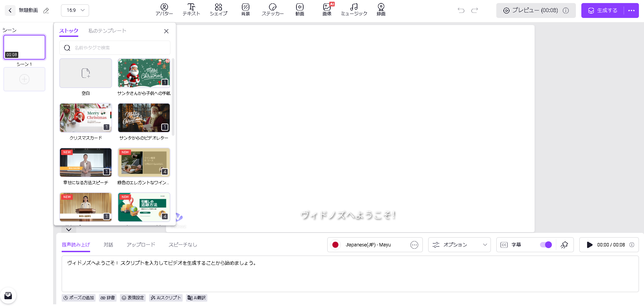Expand the オプション dropdown
Image resolution: width=644 pixels, height=306 pixels.
(x=459, y=245)
